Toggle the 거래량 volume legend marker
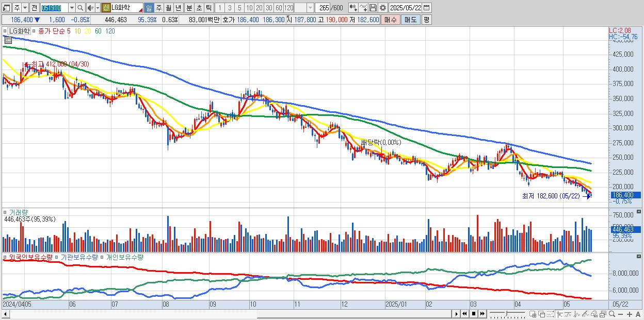Image resolution: width=644 pixels, height=320 pixels. tap(5, 212)
